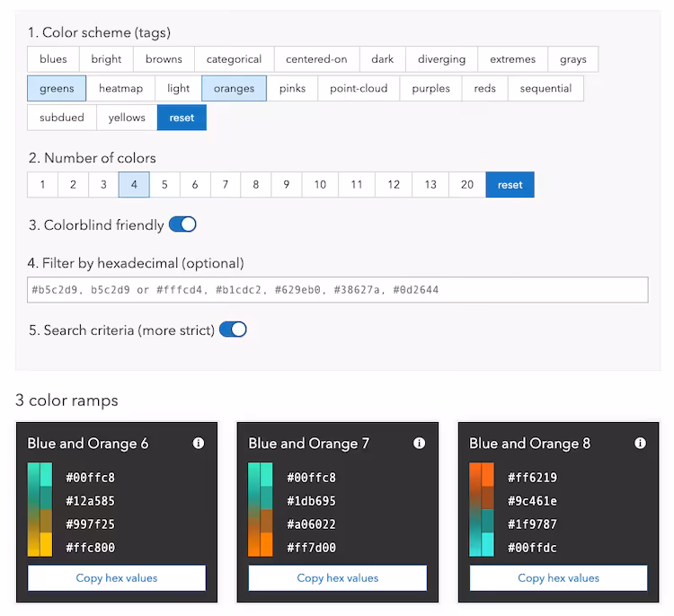Select the diverging tag
674x616 pixels.
(x=441, y=59)
